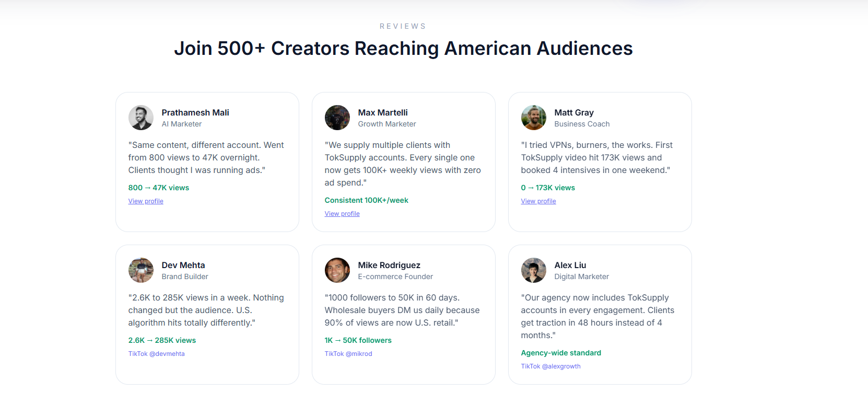The height and width of the screenshot is (404, 868).
Task: Open View profile link for Prathamesh Mali
Action: pyautogui.click(x=146, y=201)
